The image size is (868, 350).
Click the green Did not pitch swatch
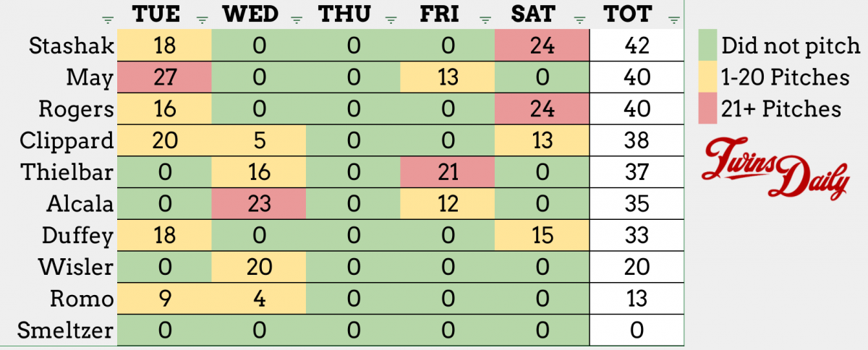708,47
